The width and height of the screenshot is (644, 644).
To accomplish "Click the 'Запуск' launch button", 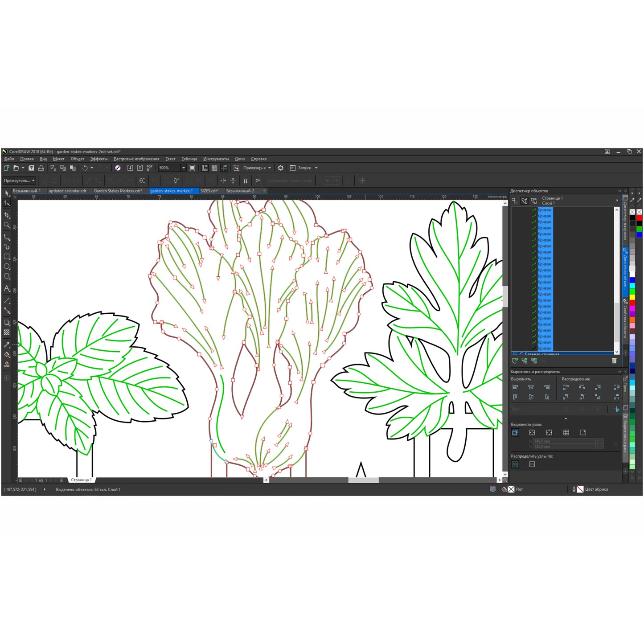I will (304, 168).
